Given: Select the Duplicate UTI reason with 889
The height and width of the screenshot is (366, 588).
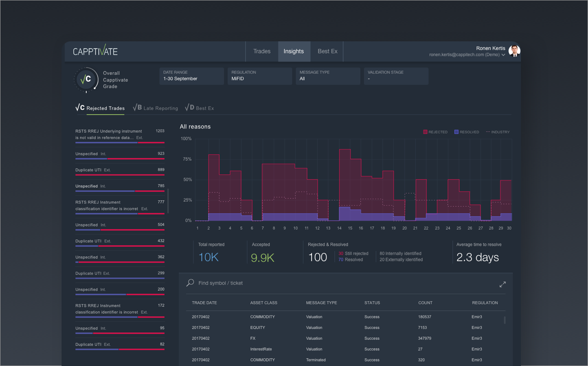Looking at the screenshot, I should click(x=120, y=172).
